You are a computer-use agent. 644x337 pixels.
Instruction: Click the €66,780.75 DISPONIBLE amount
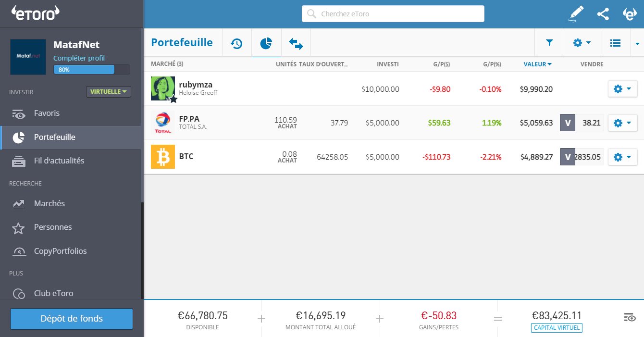[203, 316]
